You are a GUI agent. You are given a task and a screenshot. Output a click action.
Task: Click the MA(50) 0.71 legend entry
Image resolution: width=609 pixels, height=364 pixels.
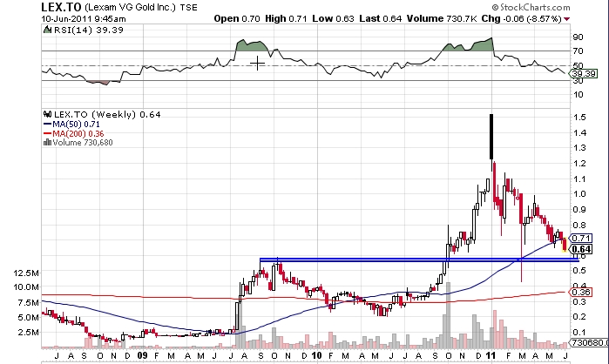76,125
